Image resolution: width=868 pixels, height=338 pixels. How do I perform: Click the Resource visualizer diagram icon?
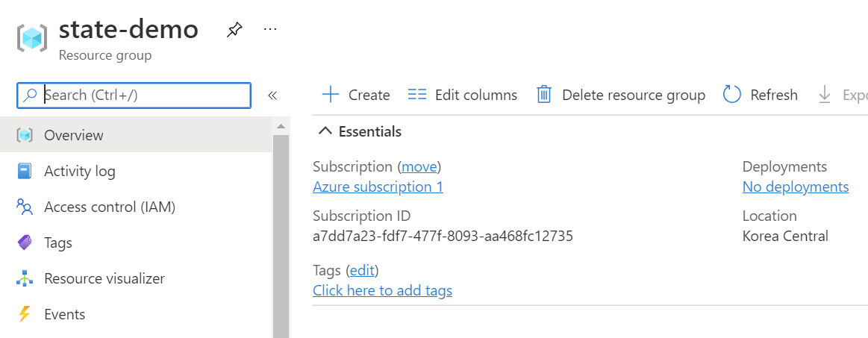point(25,278)
